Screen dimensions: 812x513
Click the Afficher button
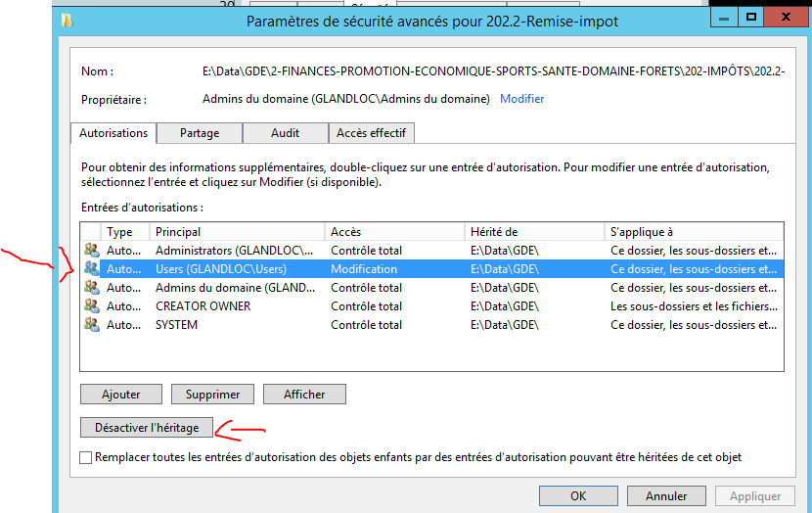304,395
